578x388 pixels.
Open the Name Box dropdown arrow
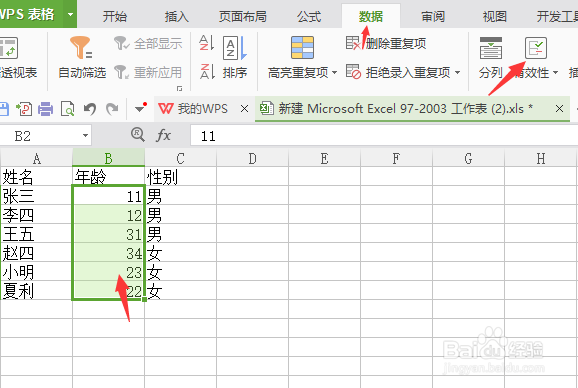[x=85, y=136]
